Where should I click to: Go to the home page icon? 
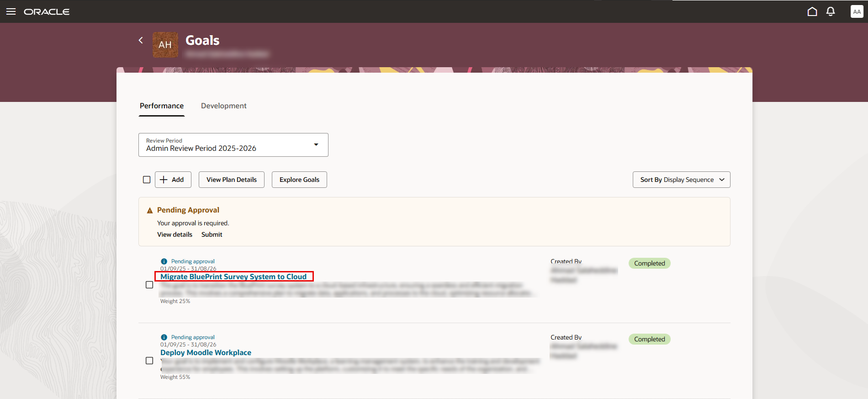(x=812, y=11)
